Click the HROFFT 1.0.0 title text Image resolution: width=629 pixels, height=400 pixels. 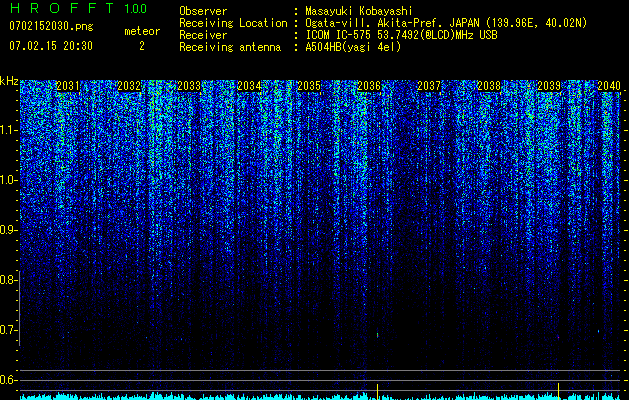point(78,8)
